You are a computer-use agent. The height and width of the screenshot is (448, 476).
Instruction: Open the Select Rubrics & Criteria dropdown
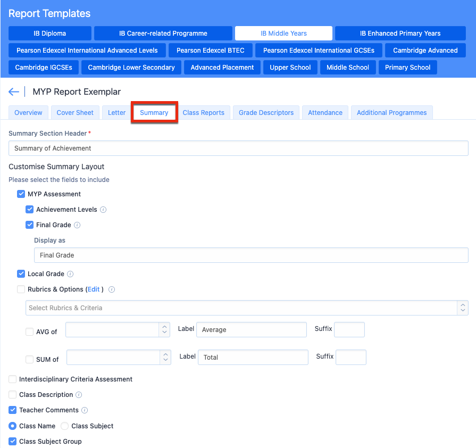247,308
